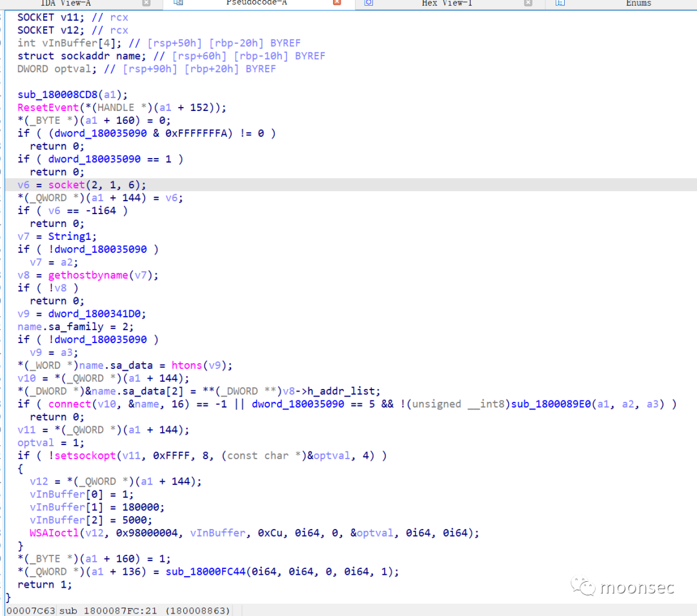Click the ResetEvent function name
This screenshot has height=616, width=697.
click(48, 108)
